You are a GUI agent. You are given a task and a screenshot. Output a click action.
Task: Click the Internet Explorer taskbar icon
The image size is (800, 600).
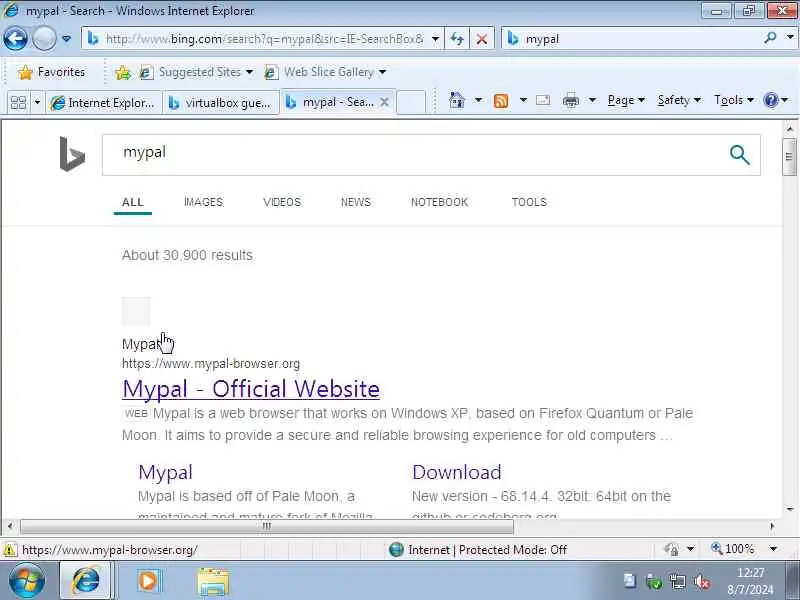(x=86, y=581)
